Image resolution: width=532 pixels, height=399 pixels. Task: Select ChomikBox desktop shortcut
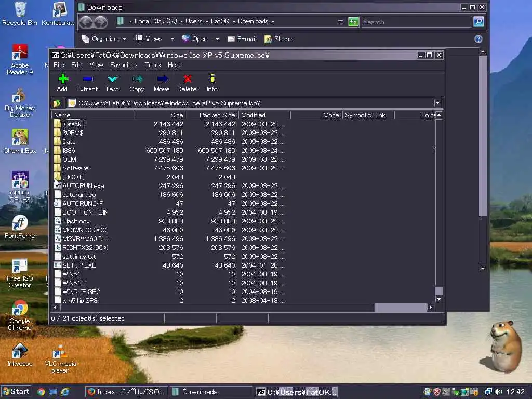click(20, 142)
